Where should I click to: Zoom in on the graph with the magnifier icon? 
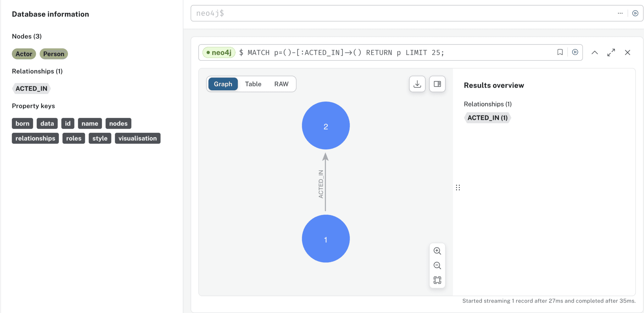click(x=437, y=251)
